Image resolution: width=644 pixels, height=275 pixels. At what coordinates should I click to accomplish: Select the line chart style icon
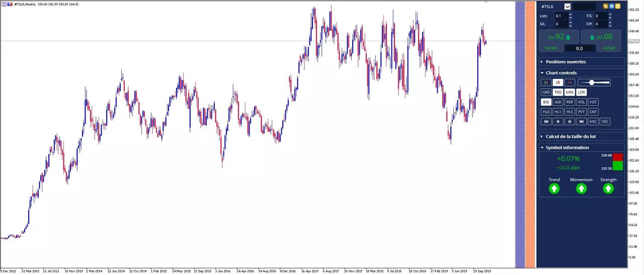click(570, 83)
